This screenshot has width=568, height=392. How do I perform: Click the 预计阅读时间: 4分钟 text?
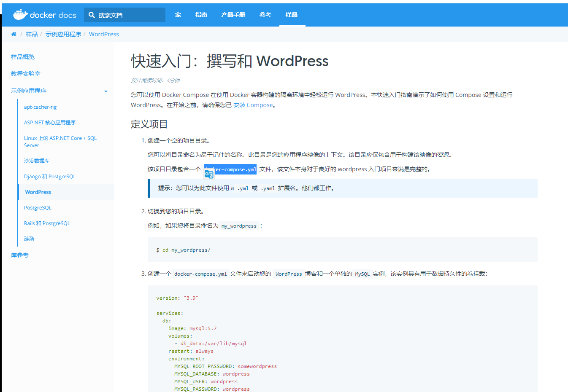[x=155, y=80]
